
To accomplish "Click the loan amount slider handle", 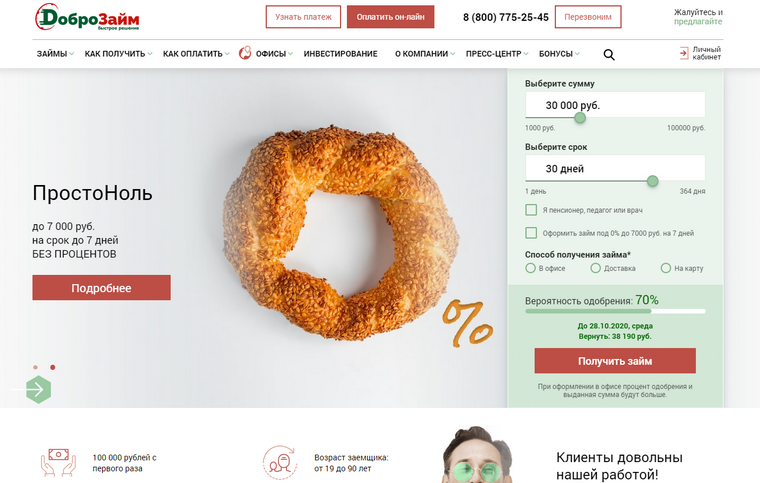I will [580, 118].
